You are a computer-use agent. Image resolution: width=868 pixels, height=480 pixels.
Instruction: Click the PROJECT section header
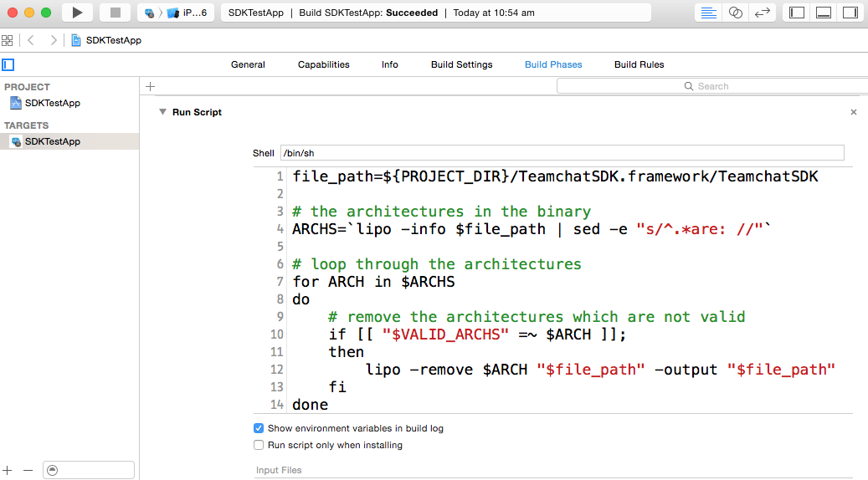click(x=27, y=87)
